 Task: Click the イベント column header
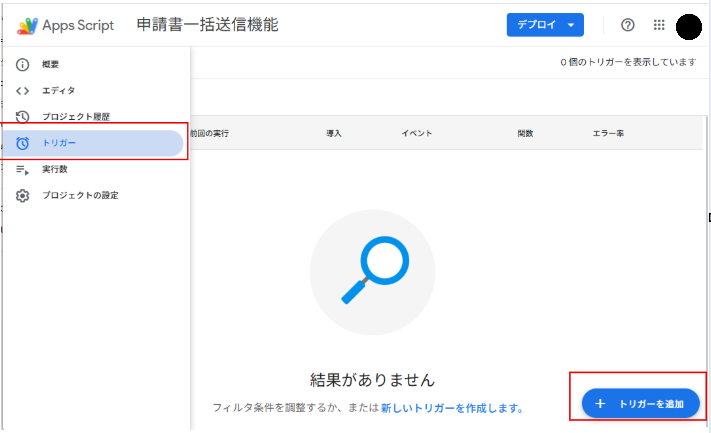(x=416, y=133)
